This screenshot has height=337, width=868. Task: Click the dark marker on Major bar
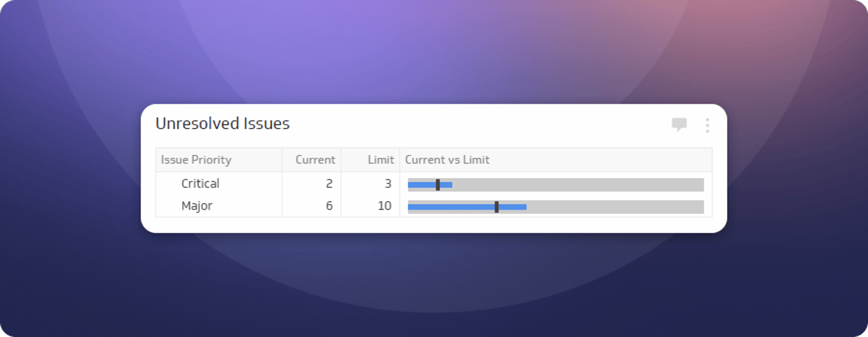496,207
